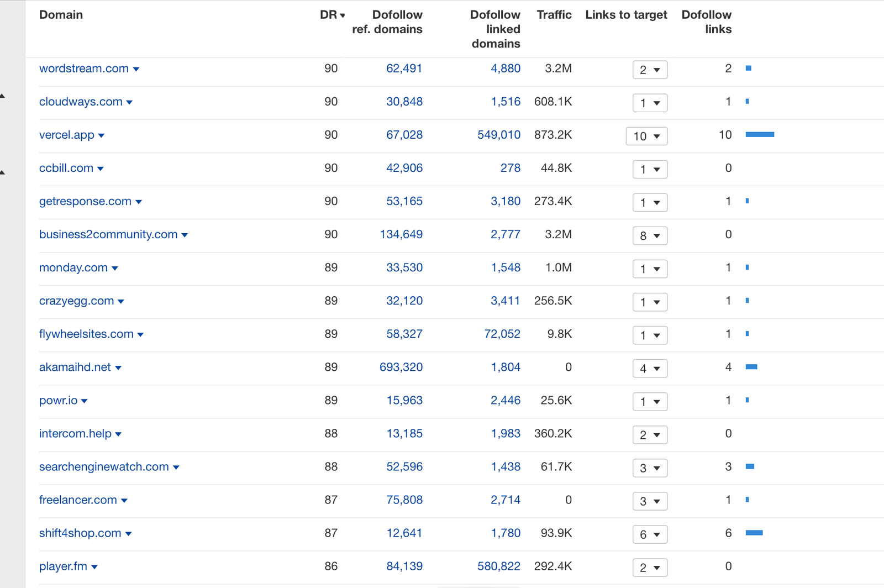The height and width of the screenshot is (588, 884).
Task: Open links-to-target dropdown for powr.io
Action: point(650,401)
